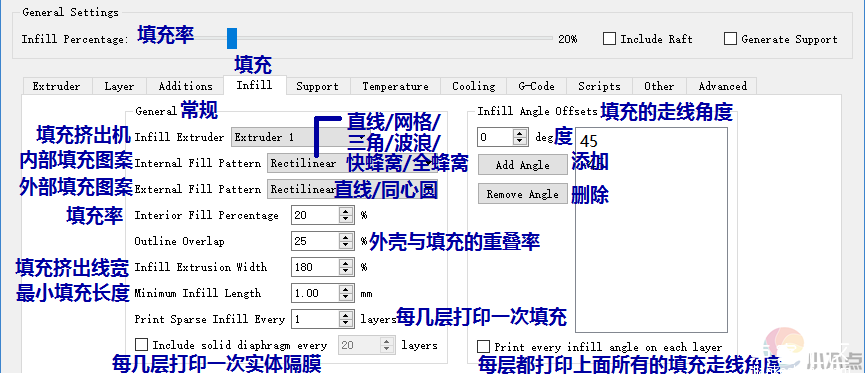This screenshot has height=384, width=865.
Task: Go to the Temperature tab
Action: (x=395, y=86)
